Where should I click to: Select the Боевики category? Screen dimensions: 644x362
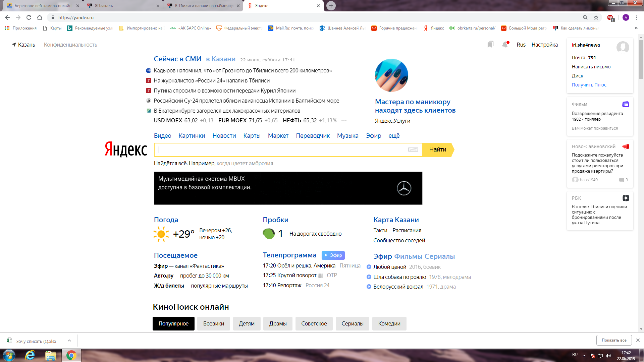[214, 323]
